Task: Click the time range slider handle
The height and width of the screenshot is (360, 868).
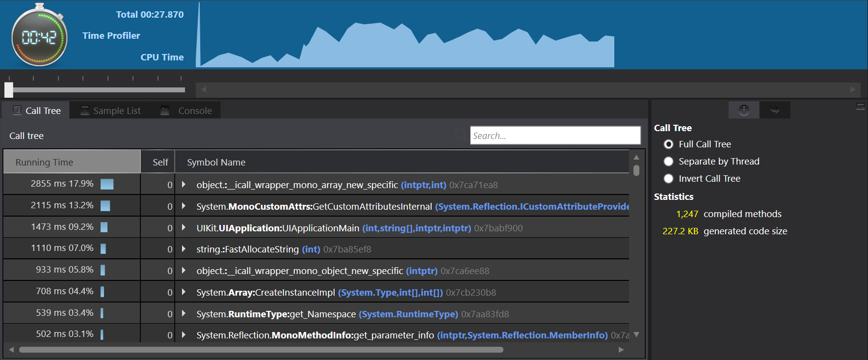Action: tap(9, 89)
